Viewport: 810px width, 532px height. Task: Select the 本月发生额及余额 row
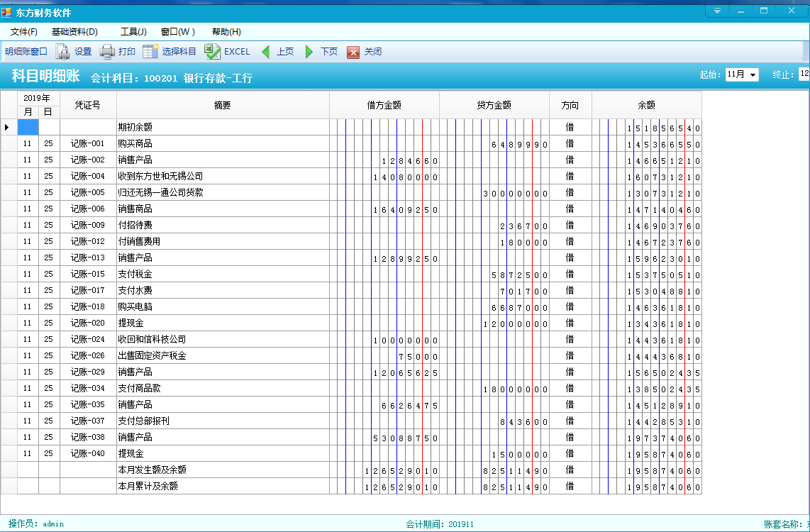point(351,470)
